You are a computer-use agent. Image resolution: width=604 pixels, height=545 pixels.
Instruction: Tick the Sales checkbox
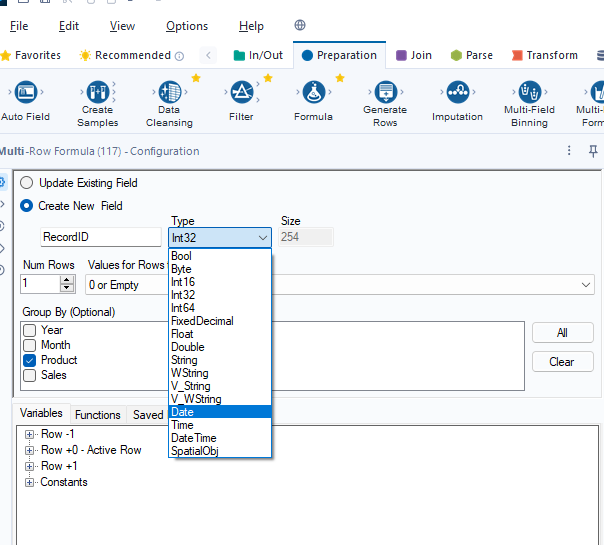pyautogui.click(x=30, y=375)
